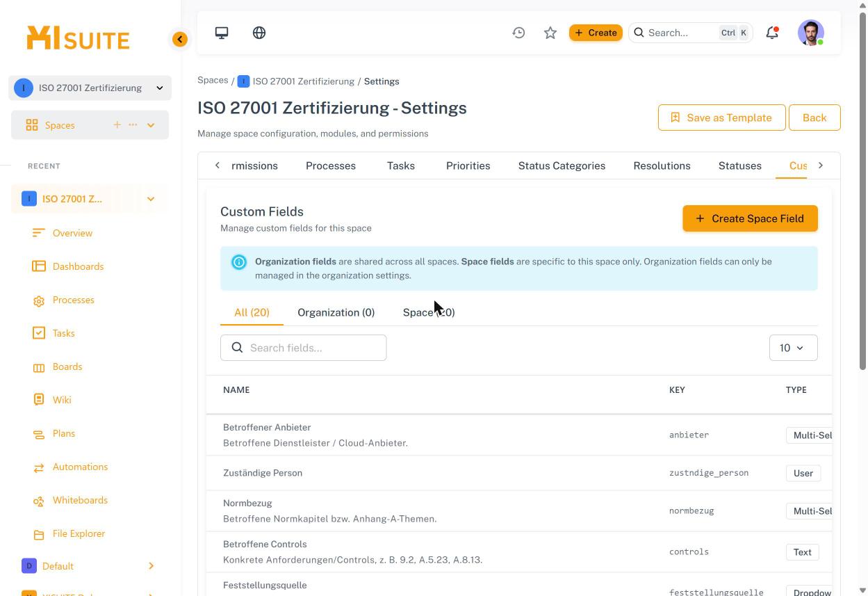Screen dimensions: 868x596
Task: Click the desktop monitor icon
Action: [222, 33]
